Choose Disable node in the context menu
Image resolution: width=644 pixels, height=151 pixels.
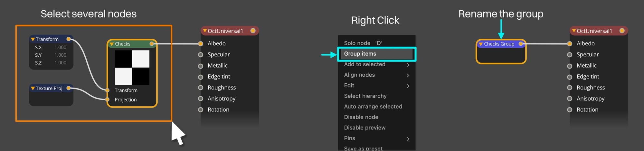pyautogui.click(x=377, y=117)
